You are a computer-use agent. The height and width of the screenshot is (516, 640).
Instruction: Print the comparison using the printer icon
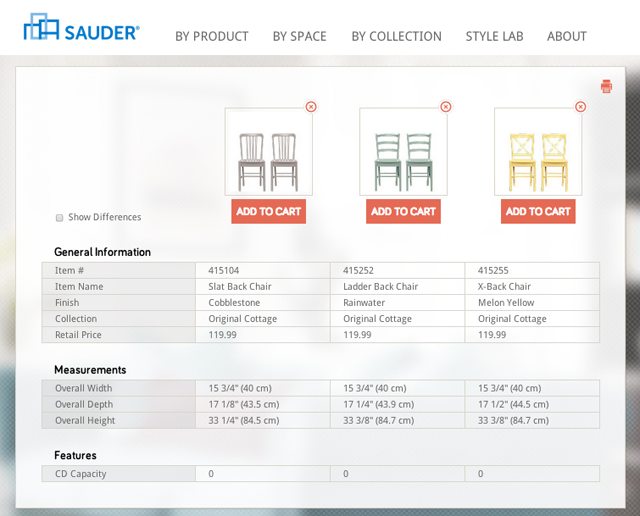coord(606,87)
